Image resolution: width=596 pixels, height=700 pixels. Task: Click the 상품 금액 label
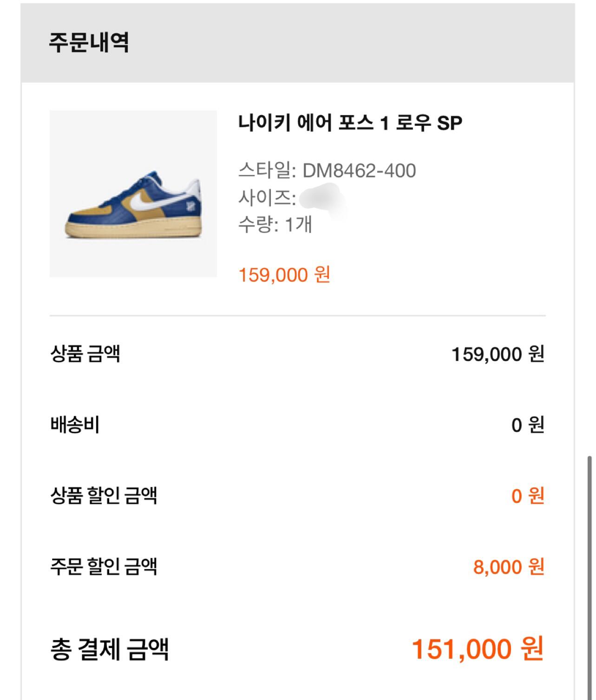(85, 354)
